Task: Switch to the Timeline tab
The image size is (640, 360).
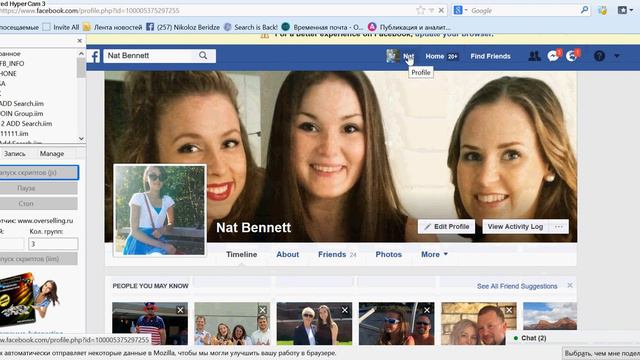Action: (242, 254)
